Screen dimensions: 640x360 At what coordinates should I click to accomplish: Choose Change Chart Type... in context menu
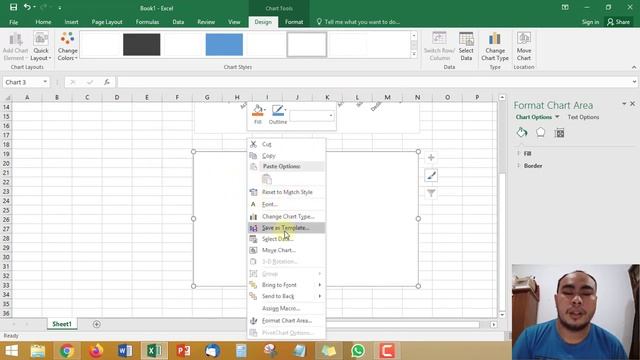[x=287, y=216]
